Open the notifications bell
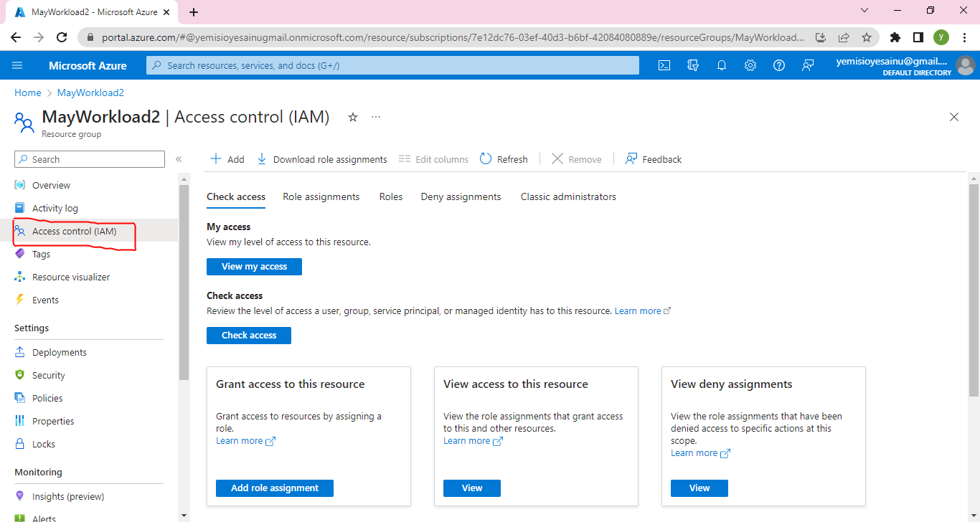Image resolution: width=980 pixels, height=522 pixels. (x=722, y=65)
